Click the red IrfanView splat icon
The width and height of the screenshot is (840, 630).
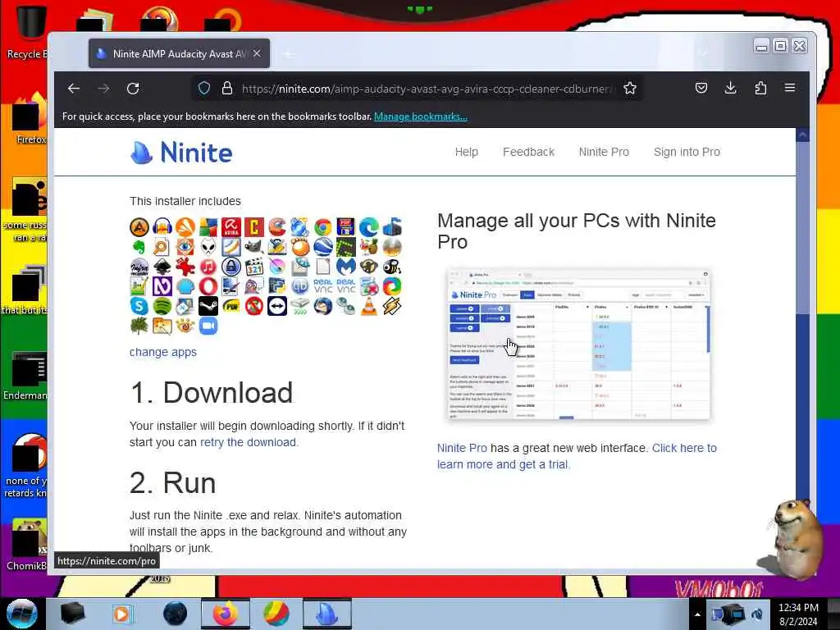point(185,267)
